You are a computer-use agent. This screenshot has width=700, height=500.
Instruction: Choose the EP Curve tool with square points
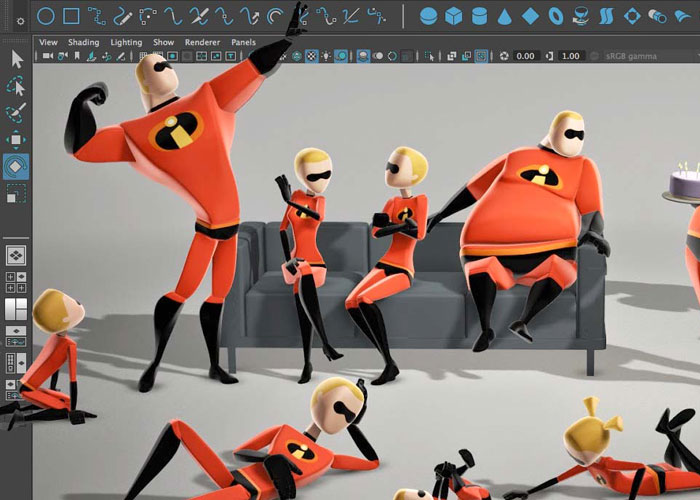tap(96, 16)
